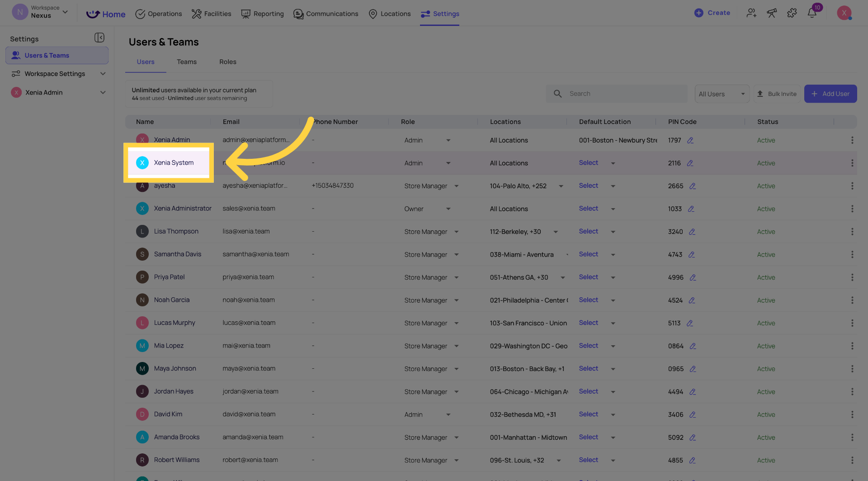Edit PIN code 1797 pencil icon
The width and height of the screenshot is (868, 481).
pos(690,140)
